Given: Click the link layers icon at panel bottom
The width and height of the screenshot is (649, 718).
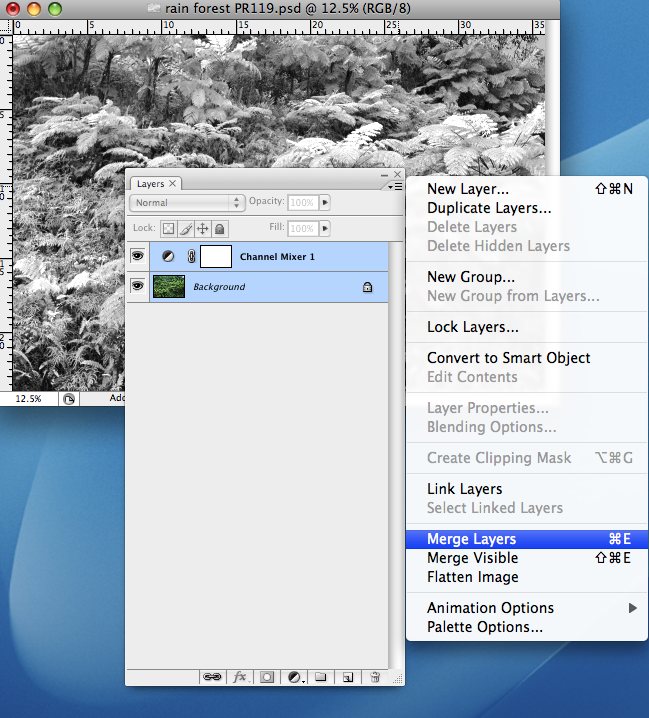Looking at the screenshot, I should point(212,677).
